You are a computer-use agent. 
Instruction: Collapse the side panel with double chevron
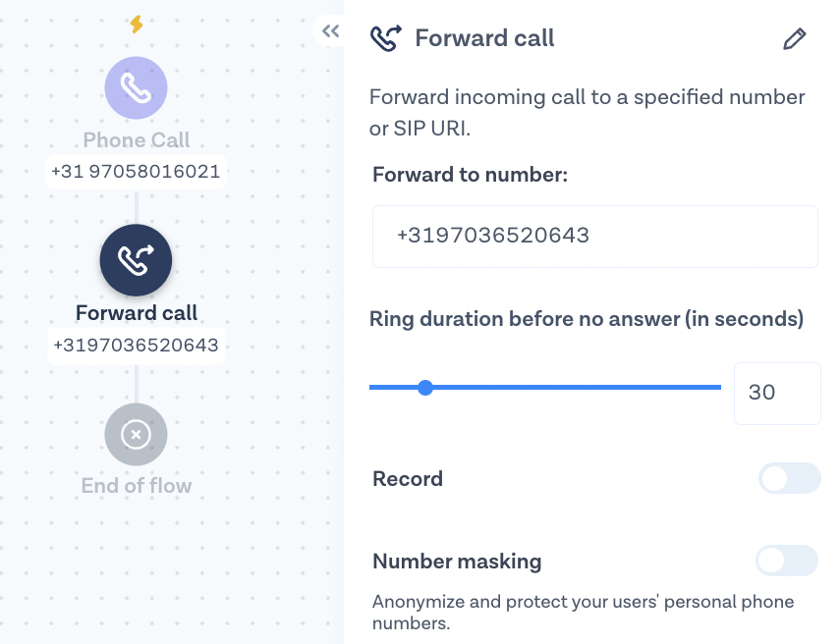click(330, 31)
